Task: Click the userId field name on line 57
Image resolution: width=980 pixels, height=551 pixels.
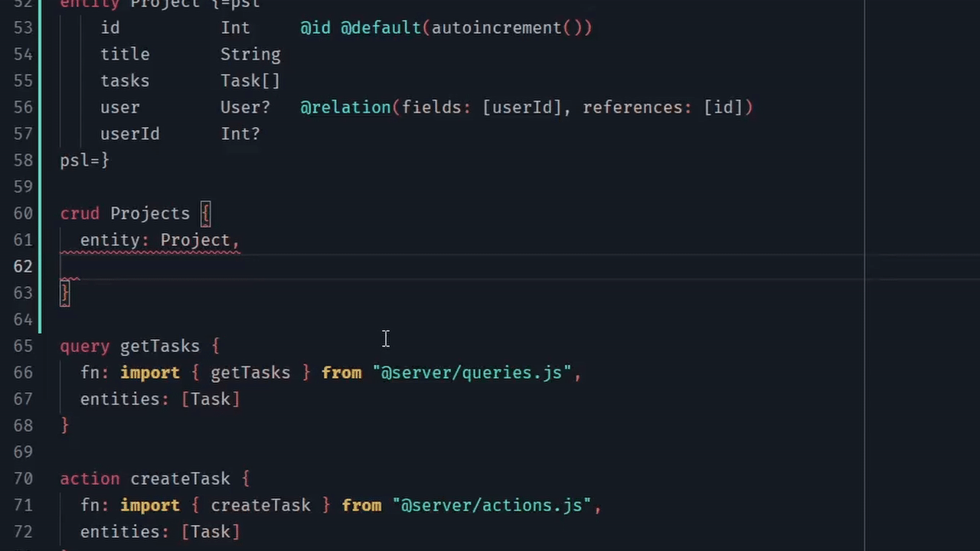Action: tap(129, 134)
